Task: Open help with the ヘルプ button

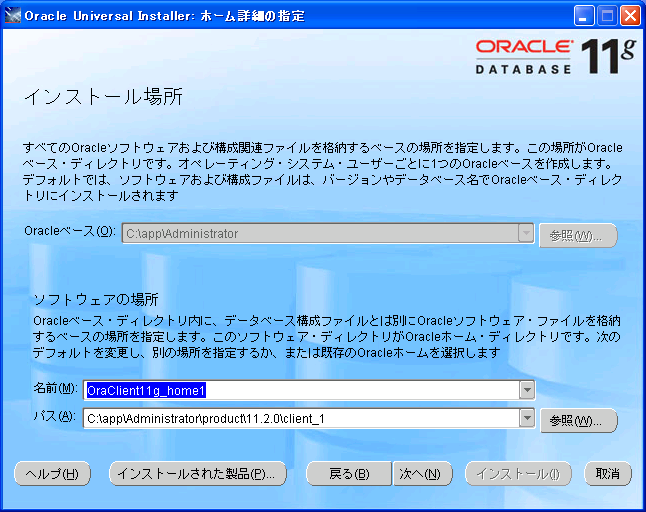Action: coord(53,473)
